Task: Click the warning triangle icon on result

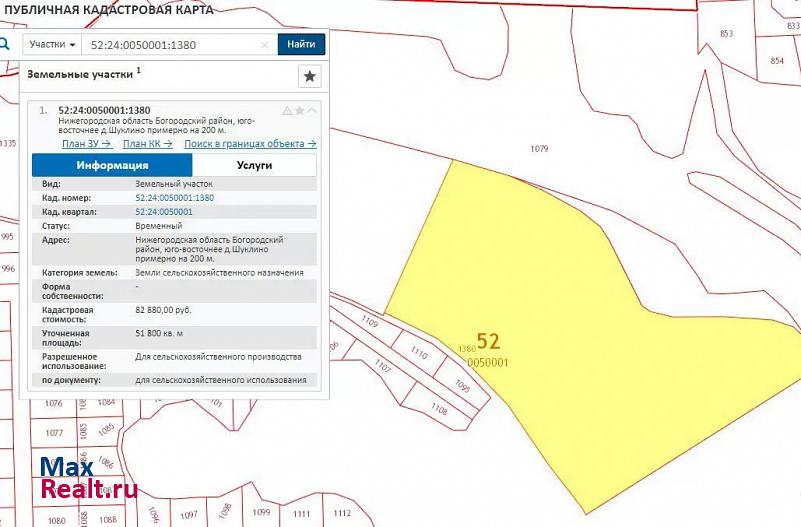Action: coord(287,110)
